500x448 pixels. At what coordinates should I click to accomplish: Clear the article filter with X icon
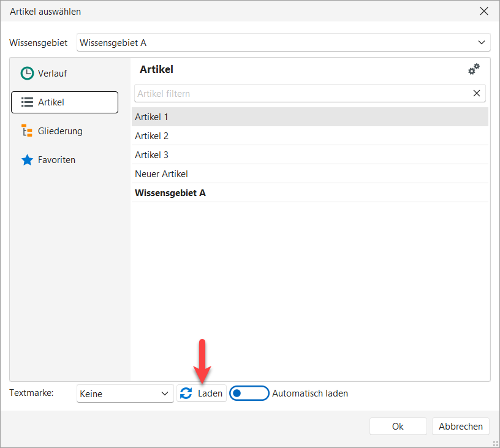pos(477,94)
